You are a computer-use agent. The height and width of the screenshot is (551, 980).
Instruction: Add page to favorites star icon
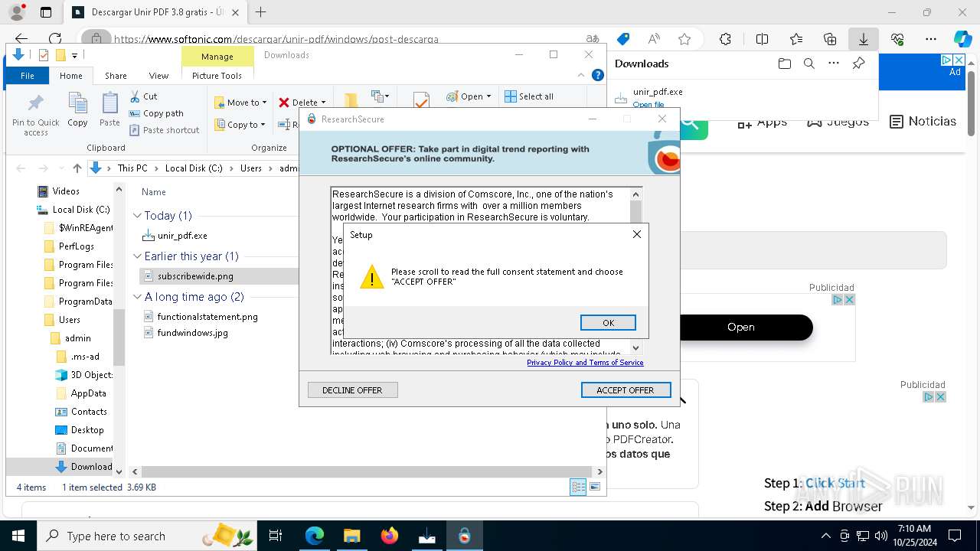click(x=684, y=39)
